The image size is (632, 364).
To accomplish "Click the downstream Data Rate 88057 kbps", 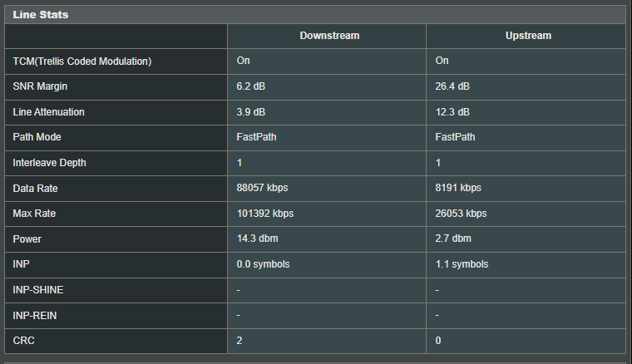I will [262, 188].
